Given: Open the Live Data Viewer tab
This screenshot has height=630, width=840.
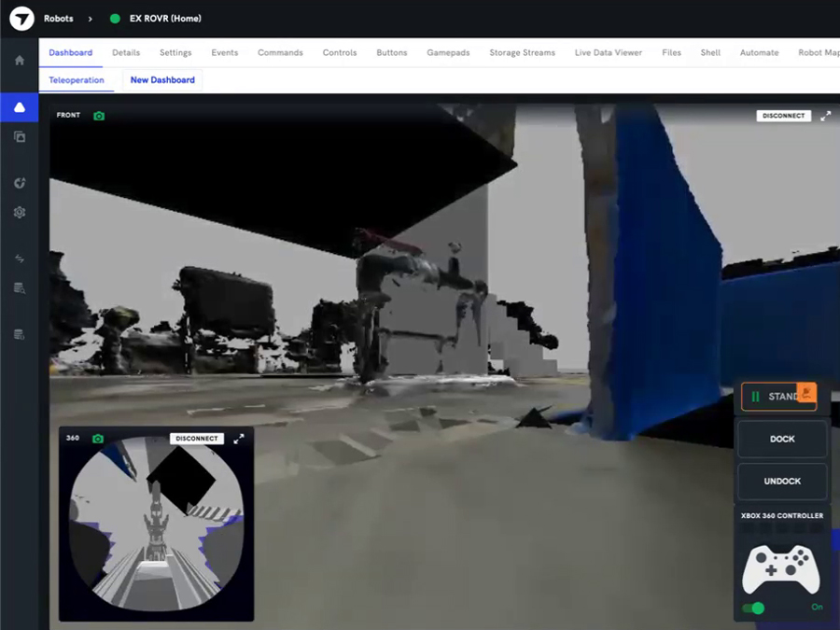Looking at the screenshot, I should [x=609, y=53].
